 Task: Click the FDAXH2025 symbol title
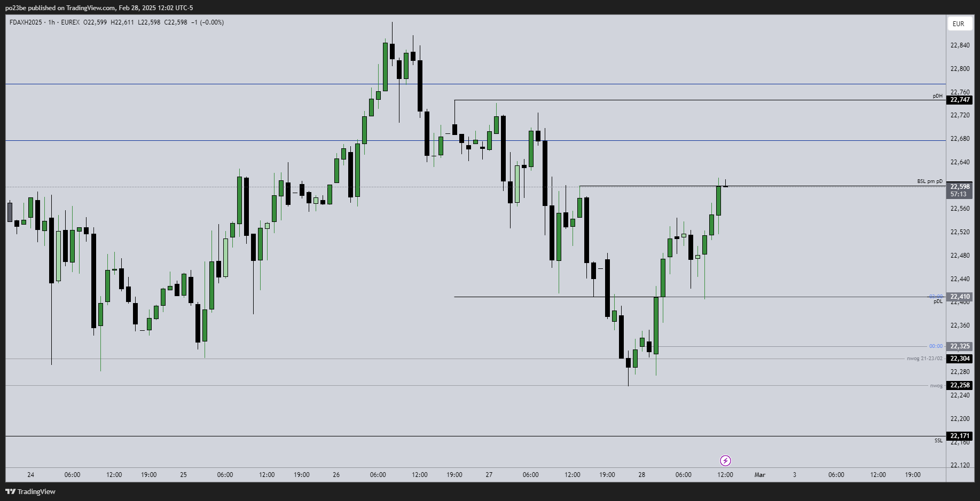(25, 22)
